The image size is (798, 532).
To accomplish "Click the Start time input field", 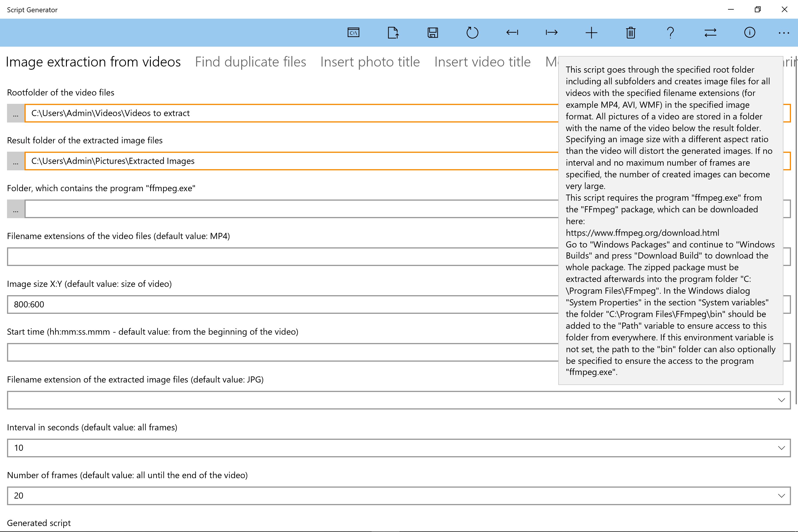I will pyautogui.click(x=282, y=352).
